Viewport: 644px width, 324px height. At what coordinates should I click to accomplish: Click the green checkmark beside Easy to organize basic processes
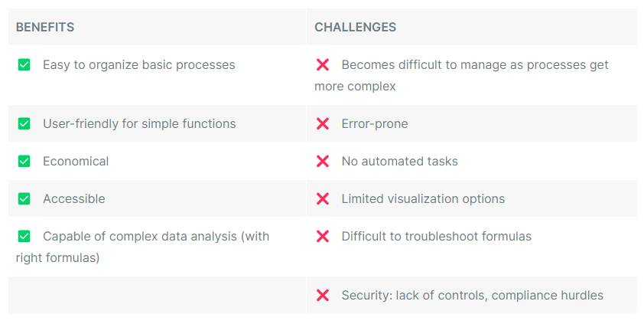(24, 64)
